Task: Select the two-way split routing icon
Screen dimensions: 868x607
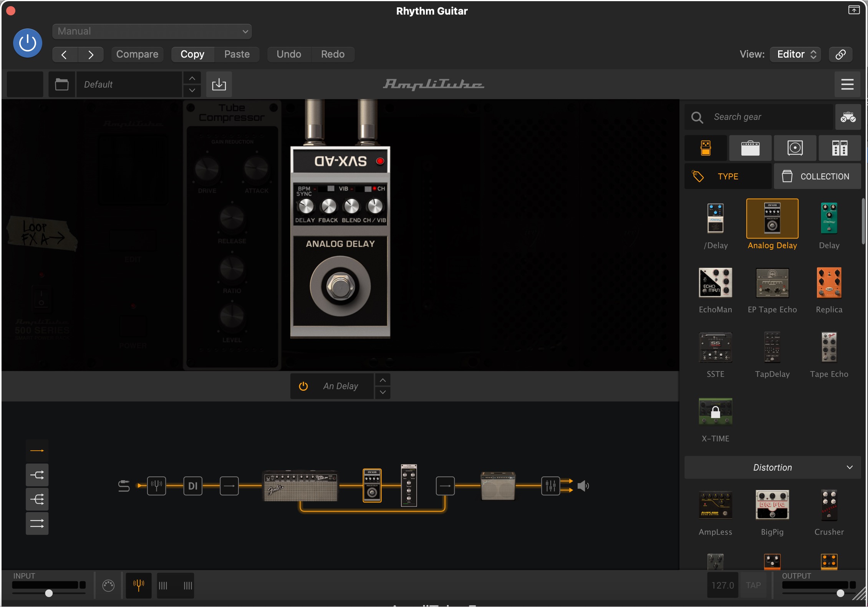Action: (37, 475)
